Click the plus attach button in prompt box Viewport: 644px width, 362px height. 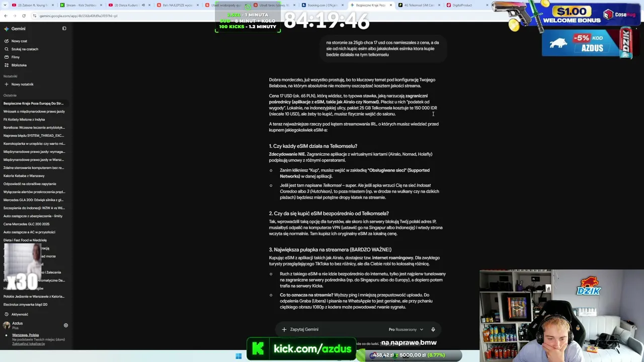point(284,329)
